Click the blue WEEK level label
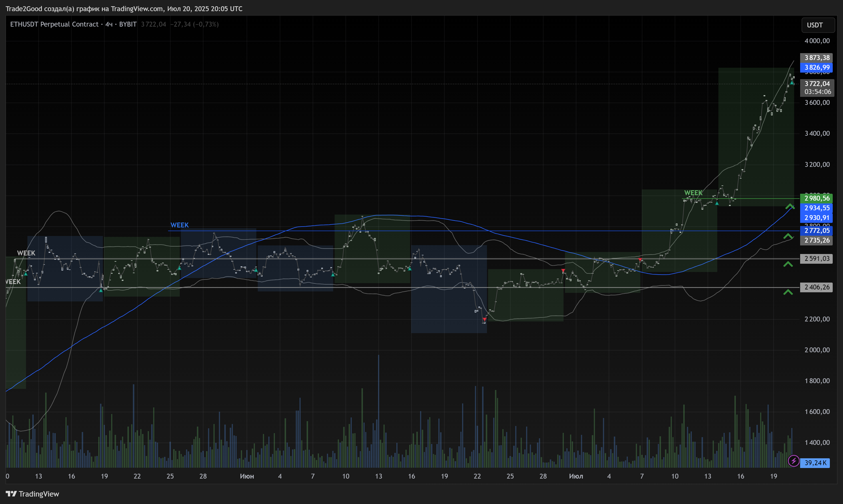 pos(179,225)
